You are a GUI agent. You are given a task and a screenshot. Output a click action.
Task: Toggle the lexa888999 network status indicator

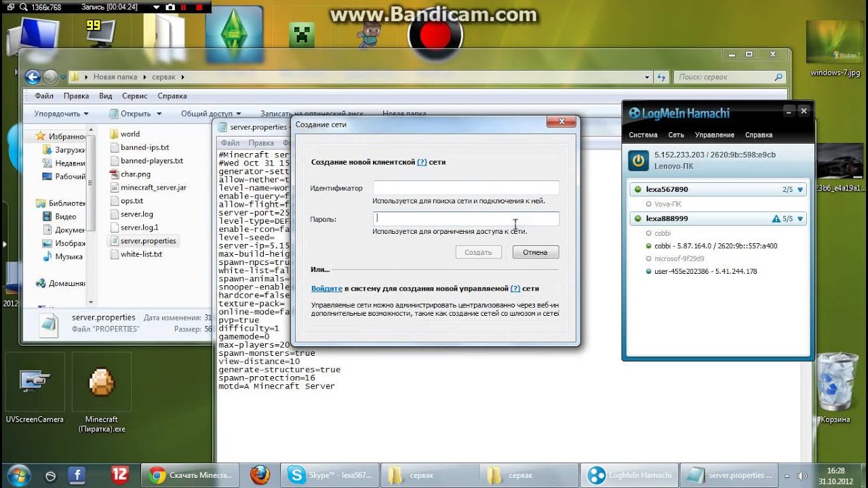point(637,219)
